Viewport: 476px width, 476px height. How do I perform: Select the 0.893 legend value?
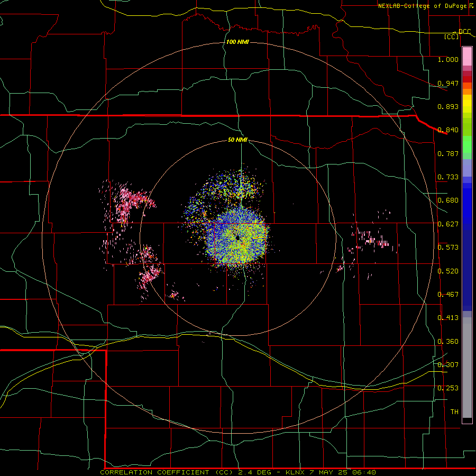coord(448,106)
